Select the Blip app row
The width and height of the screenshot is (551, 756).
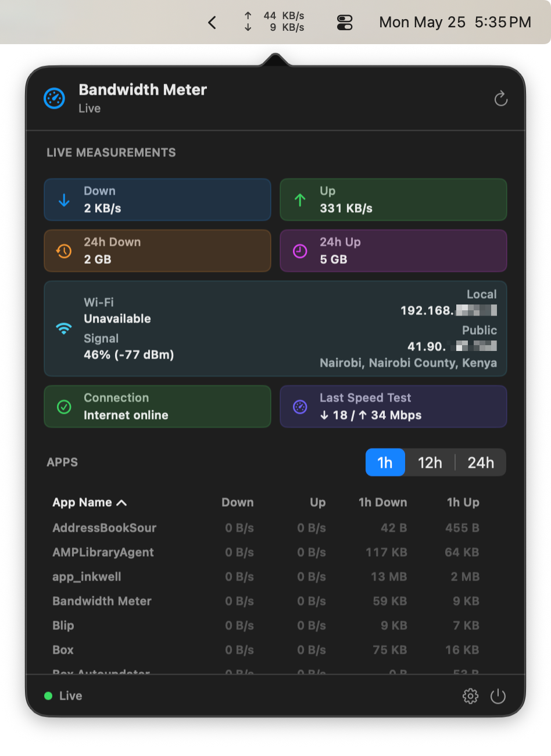click(266, 626)
